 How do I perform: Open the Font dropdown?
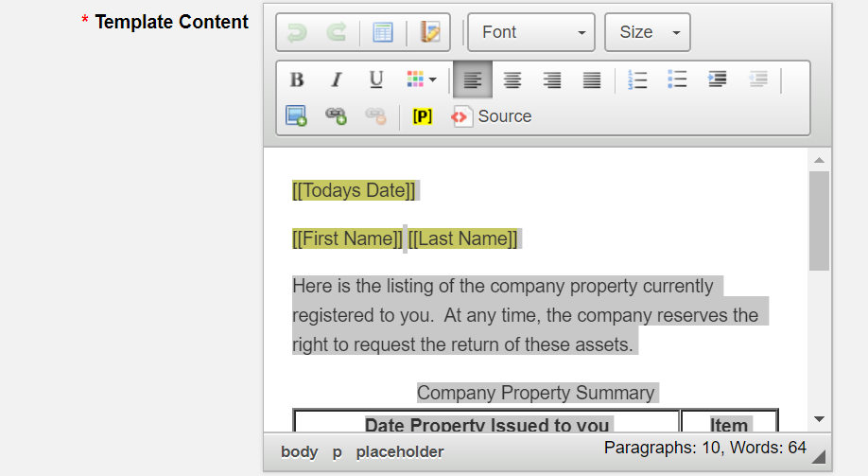531,32
